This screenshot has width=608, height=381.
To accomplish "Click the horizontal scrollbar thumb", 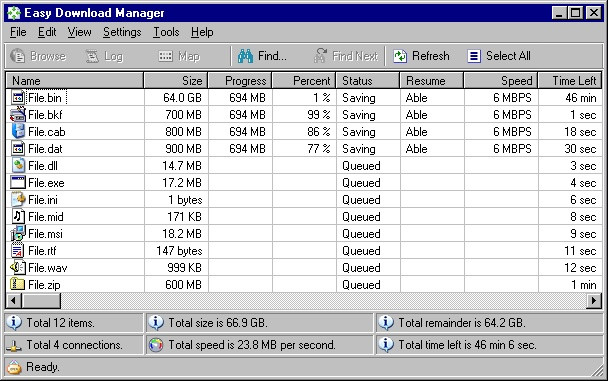I will 41,300.
